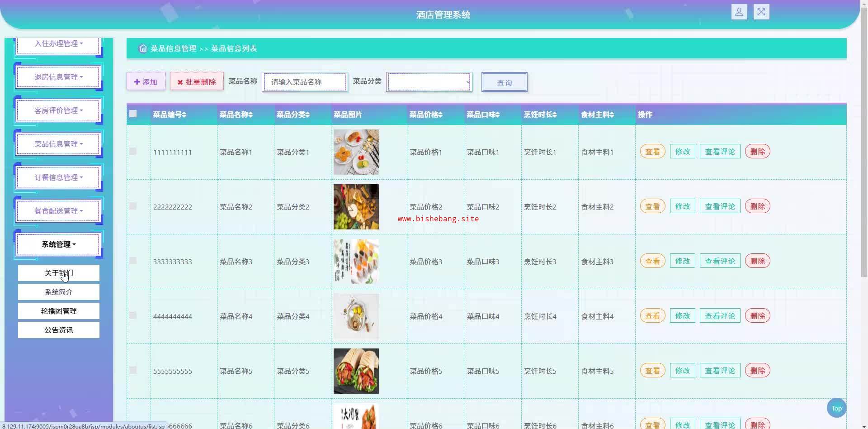Screen dimensions: 868x429
Task: View comments for 菜品名称5
Action: click(720, 371)
